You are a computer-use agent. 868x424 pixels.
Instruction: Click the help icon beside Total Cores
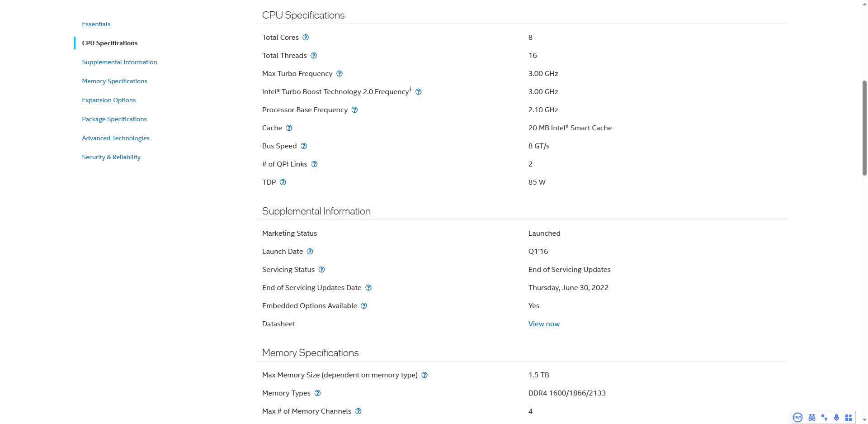306,38
